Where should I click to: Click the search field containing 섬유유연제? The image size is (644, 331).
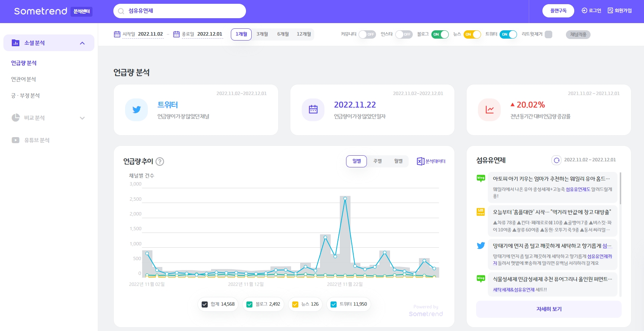pyautogui.click(x=180, y=11)
